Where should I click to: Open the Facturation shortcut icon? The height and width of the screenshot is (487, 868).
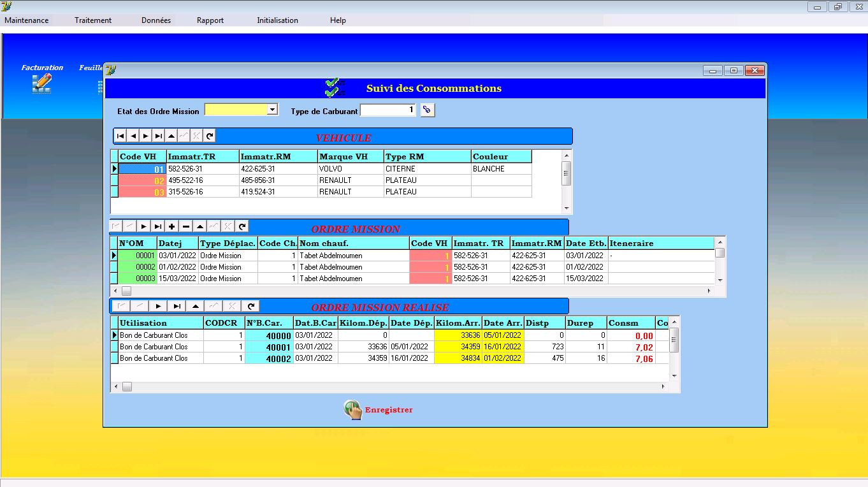click(41, 84)
